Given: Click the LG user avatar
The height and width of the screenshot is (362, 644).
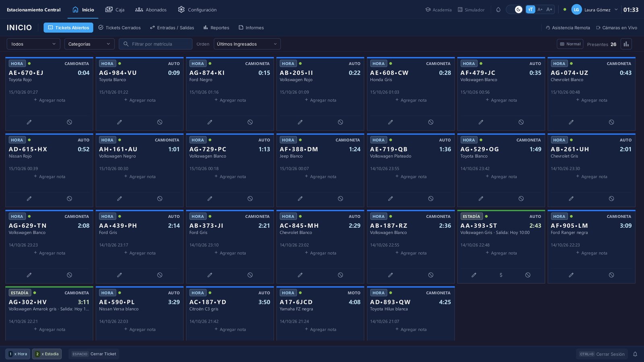Looking at the screenshot, I should (576, 10).
